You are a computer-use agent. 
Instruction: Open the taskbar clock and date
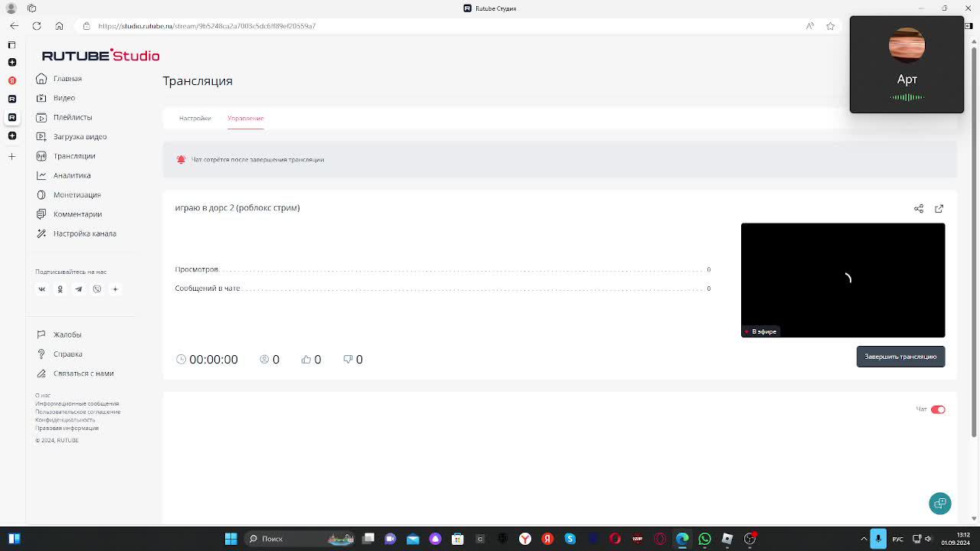pos(955,539)
